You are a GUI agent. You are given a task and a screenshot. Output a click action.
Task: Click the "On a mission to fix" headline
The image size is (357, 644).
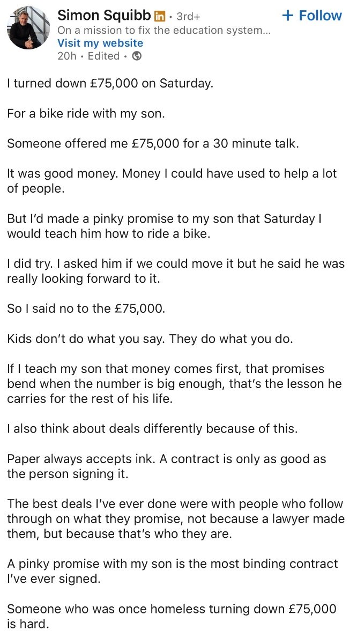[x=163, y=30]
